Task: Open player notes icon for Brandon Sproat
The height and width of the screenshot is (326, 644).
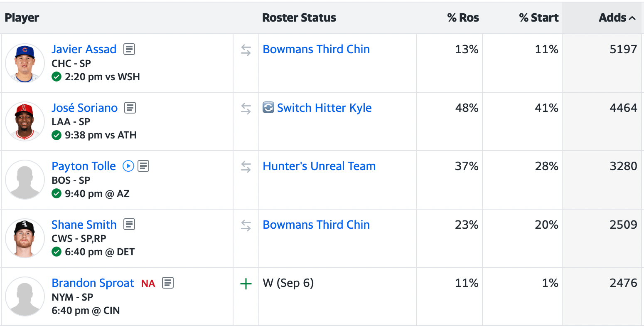Action: (168, 284)
